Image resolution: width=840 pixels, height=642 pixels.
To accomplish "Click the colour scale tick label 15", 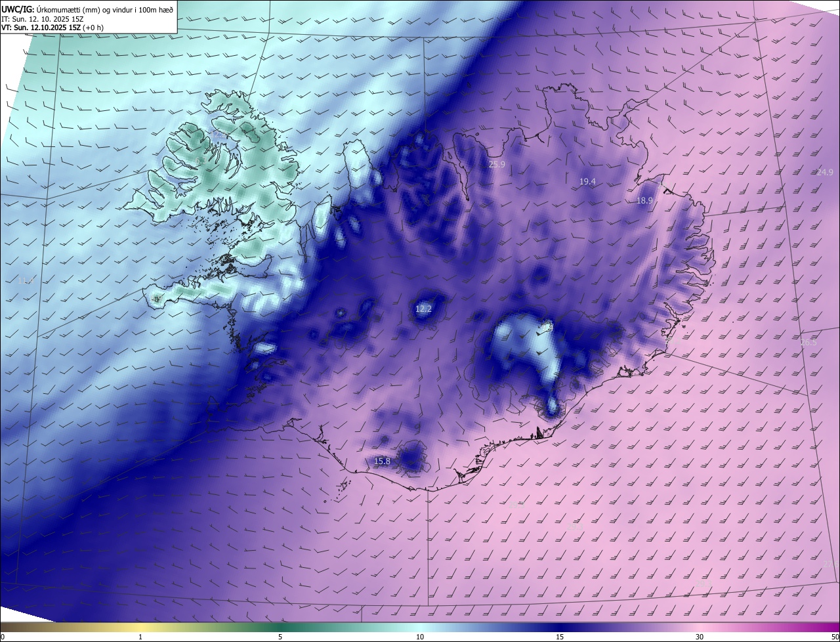I will pos(560,637).
